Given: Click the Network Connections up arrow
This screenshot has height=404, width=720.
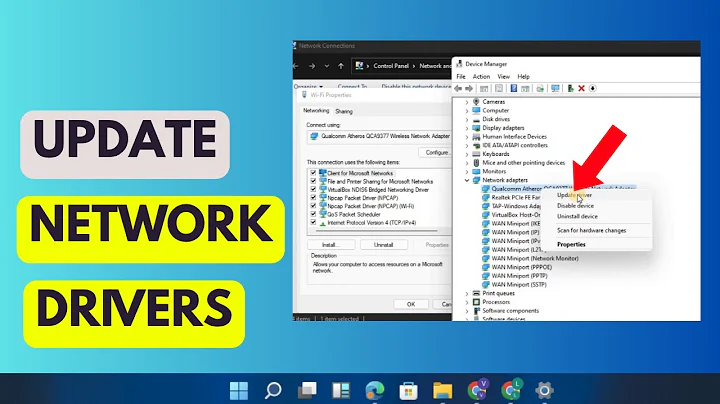Looking at the screenshot, I should [x=341, y=66].
